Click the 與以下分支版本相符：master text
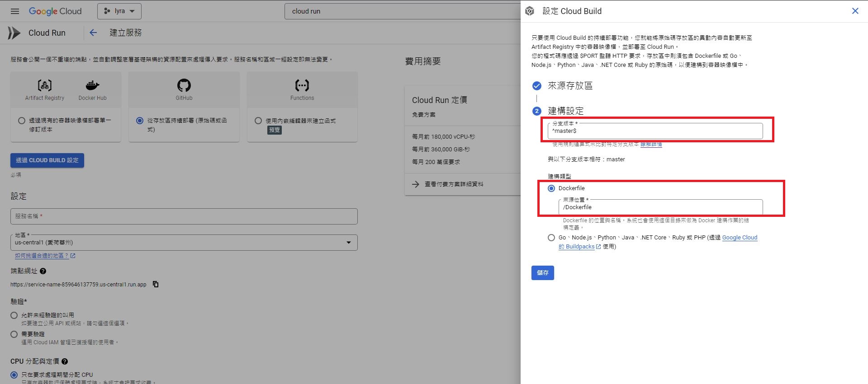 586,159
